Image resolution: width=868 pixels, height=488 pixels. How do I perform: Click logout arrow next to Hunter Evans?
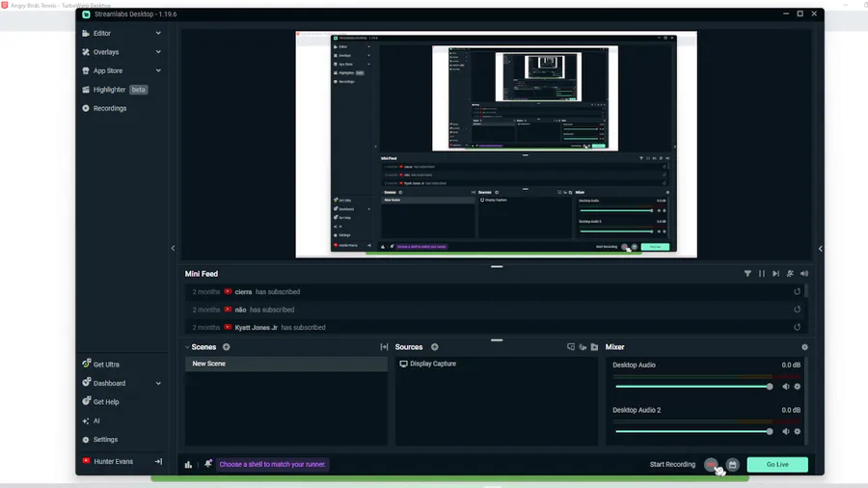[x=158, y=461]
